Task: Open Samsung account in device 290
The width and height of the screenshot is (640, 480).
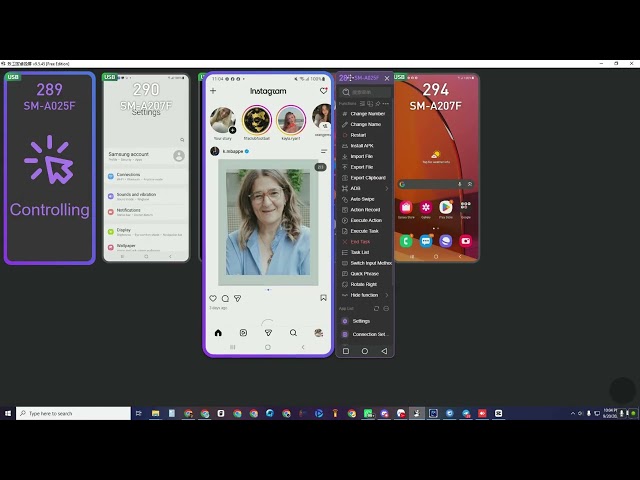Action: coord(146,156)
